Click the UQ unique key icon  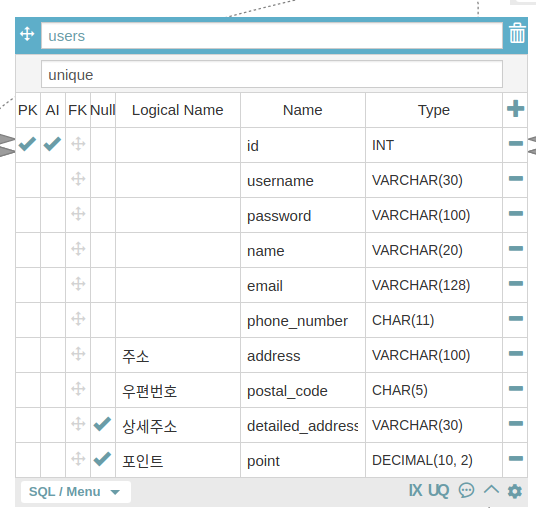click(439, 491)
